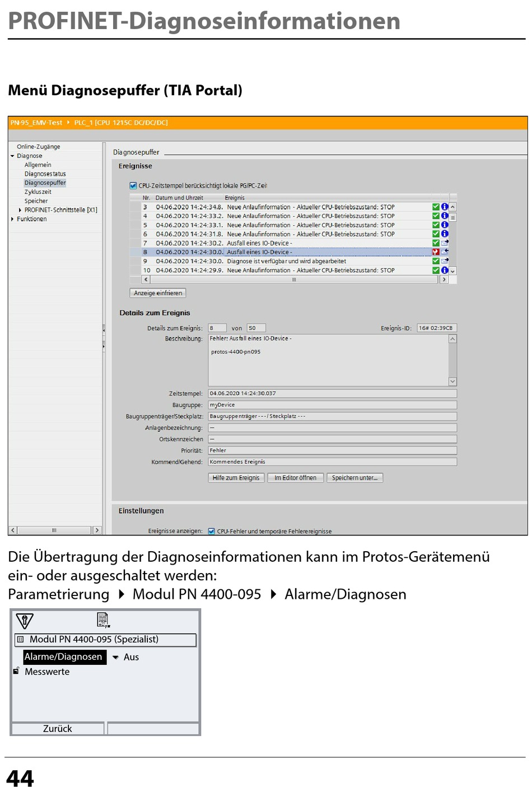Screen dimensions: 532x787
Task: Click green status icon for event 6
Action: [x=436, y=234]
